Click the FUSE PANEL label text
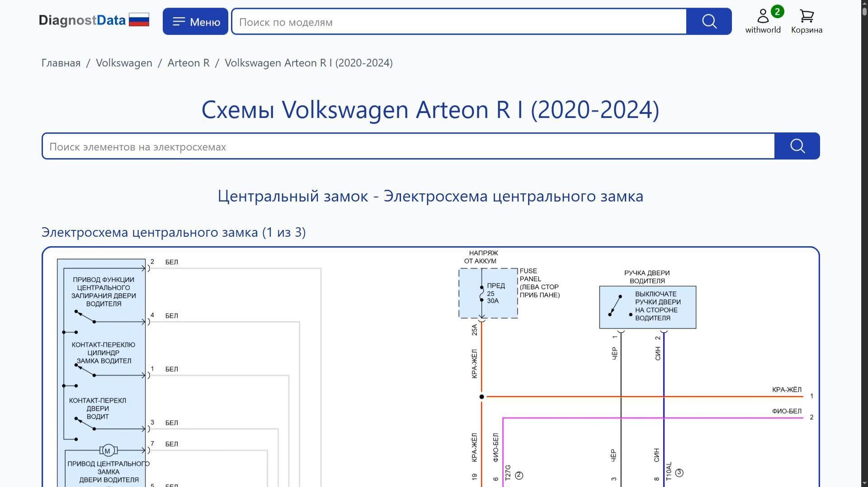The image size is (868, 487). pos(530,275)
